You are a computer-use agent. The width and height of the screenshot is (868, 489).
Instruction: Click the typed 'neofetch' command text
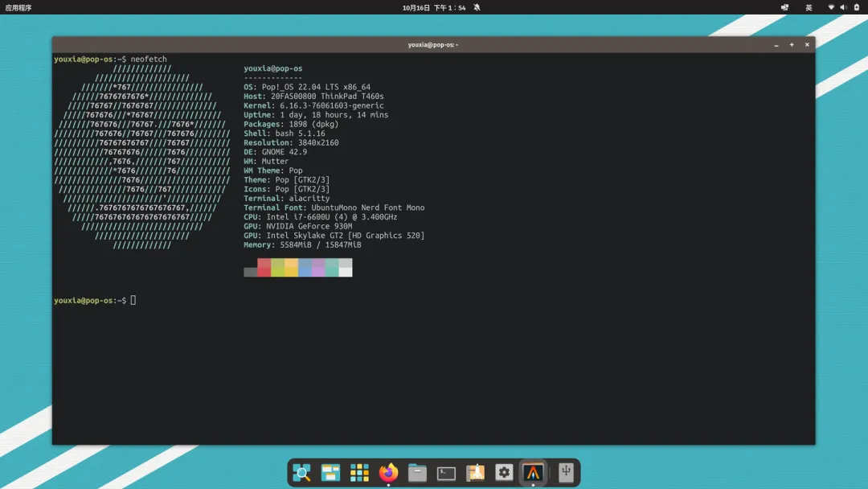point(149,60)
